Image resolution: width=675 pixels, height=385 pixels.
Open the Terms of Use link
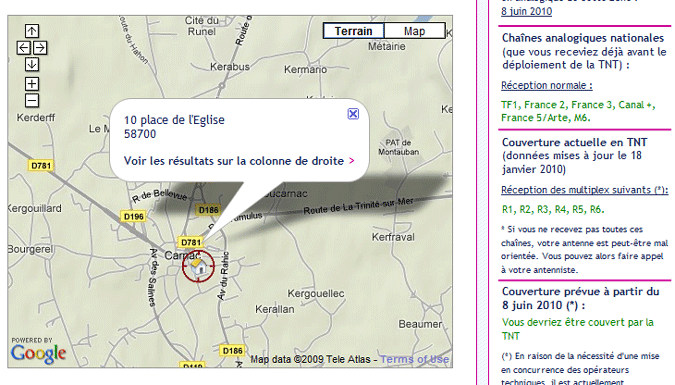415,359
